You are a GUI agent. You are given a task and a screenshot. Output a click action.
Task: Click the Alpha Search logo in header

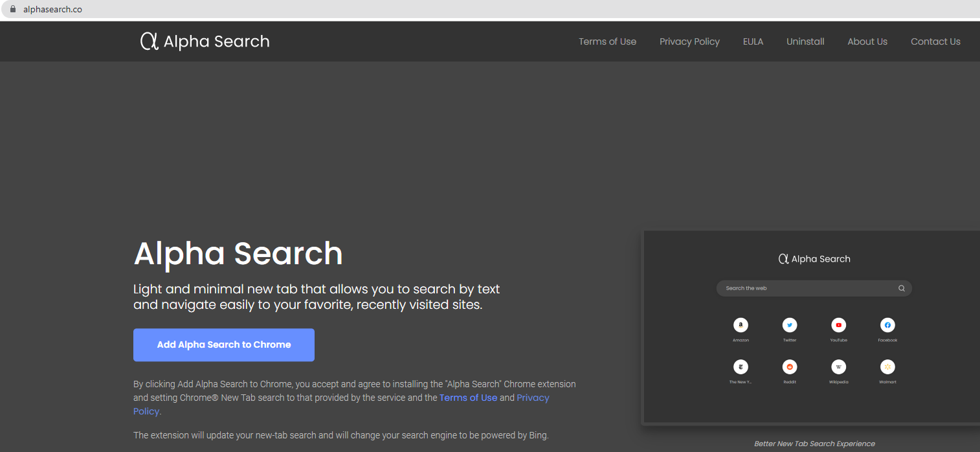pyautogui.click(x=205, y=41)
